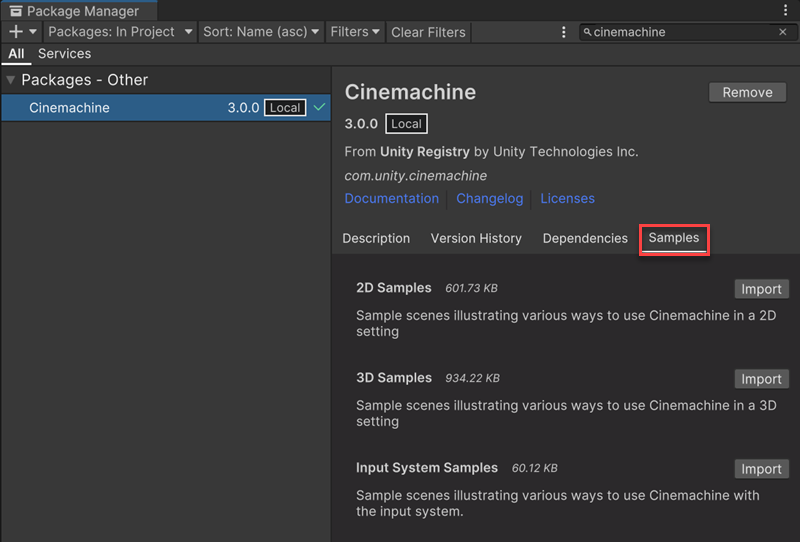
Task: Click the Remove package button
Action: pyautogui.click(x=747, y=92)
